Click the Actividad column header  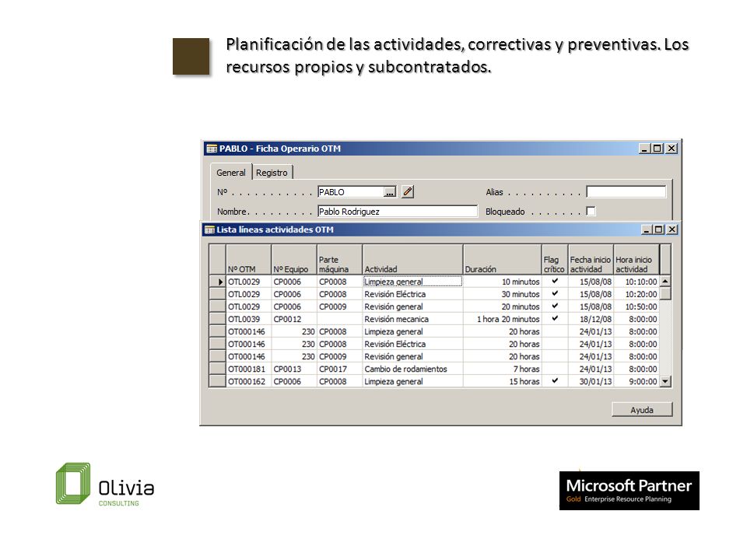pos(412,260)
